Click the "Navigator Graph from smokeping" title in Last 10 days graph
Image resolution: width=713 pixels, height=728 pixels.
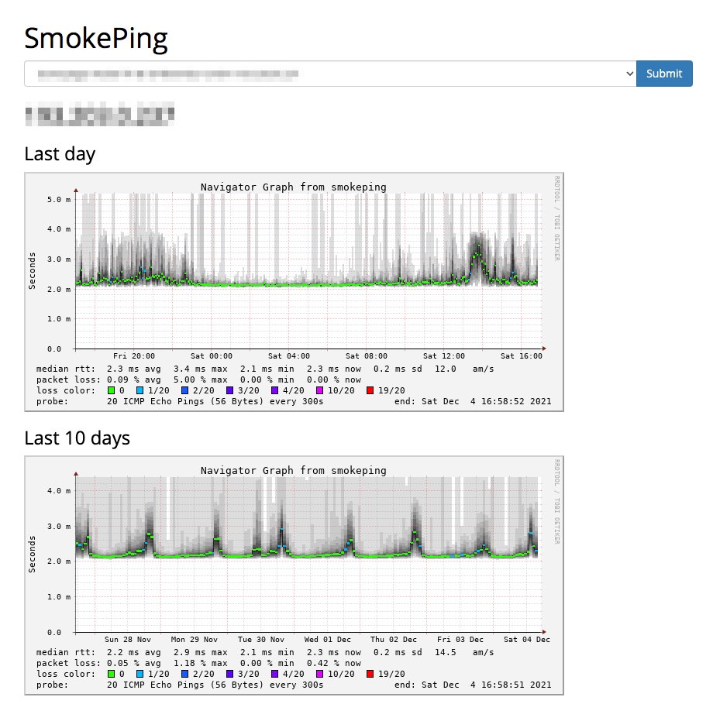(294, 470)
